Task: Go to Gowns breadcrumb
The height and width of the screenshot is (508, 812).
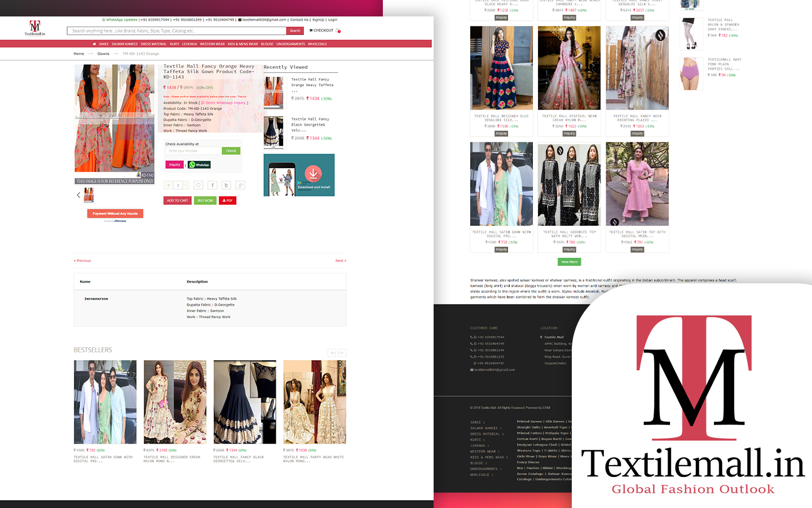Action: tap(103, 54)
